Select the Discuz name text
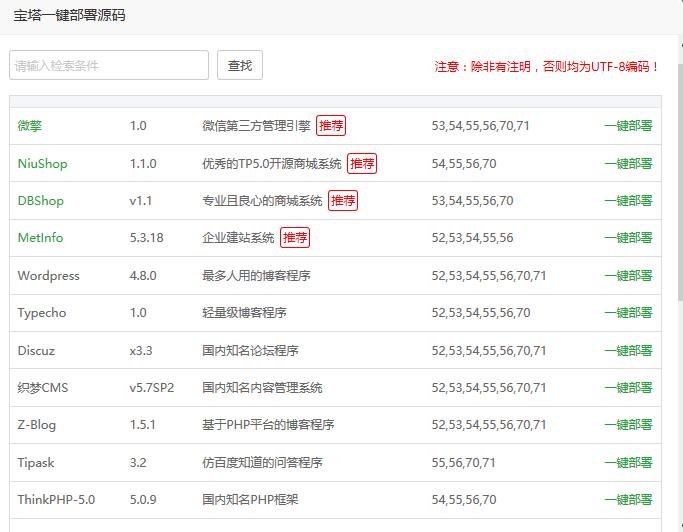The image size is (683, 532). [36, 351]
